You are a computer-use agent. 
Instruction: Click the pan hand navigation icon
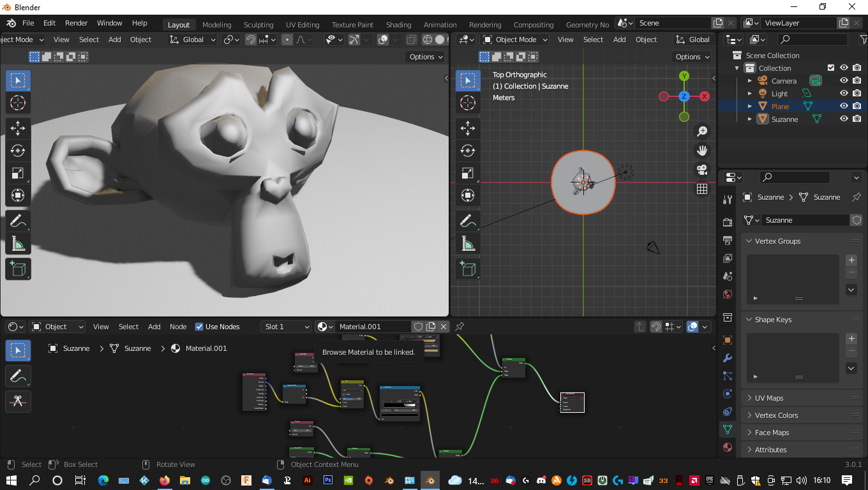(x=702, y=151)
